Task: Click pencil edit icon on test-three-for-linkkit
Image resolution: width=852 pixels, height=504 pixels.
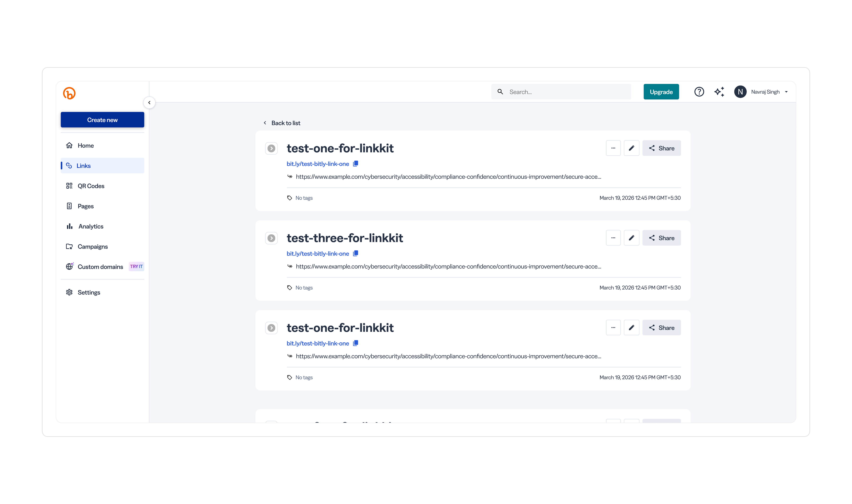Action: (x=631, y=238)
